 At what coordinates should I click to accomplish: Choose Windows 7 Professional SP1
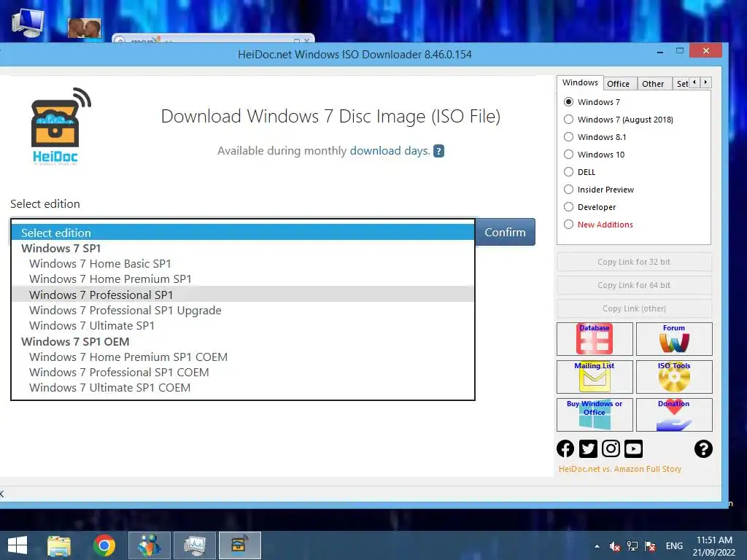click(243, 295)
